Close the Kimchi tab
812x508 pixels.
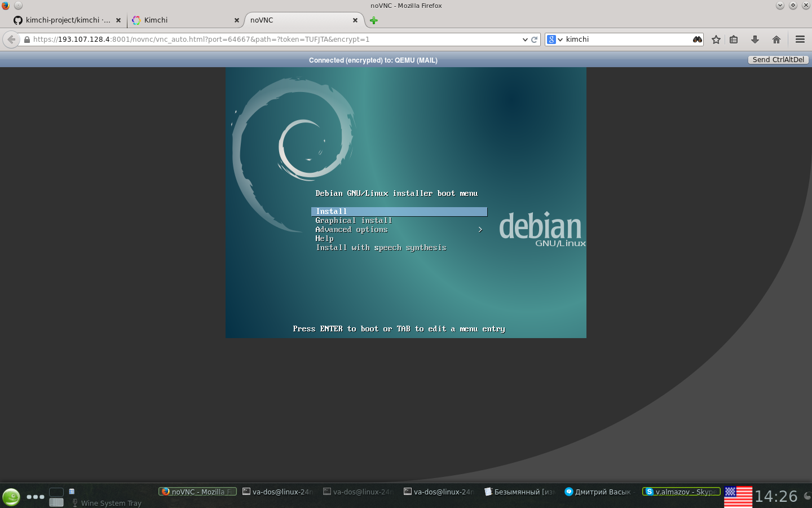[237, 20]
